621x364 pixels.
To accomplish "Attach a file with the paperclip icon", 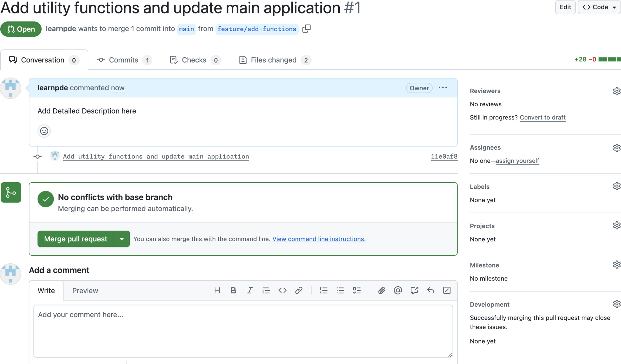I will pos(381,290).
